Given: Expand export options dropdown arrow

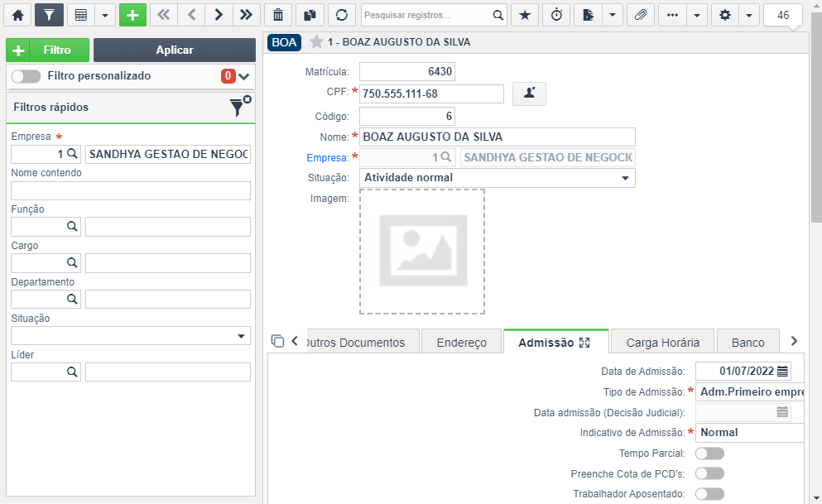Looking at the screenshot, I should click(x=613, y=15).
